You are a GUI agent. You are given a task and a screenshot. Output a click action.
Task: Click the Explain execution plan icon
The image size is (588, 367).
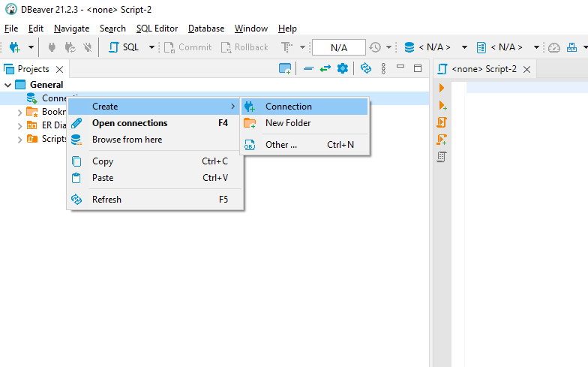pyautogui.click(x=442, y=157)
